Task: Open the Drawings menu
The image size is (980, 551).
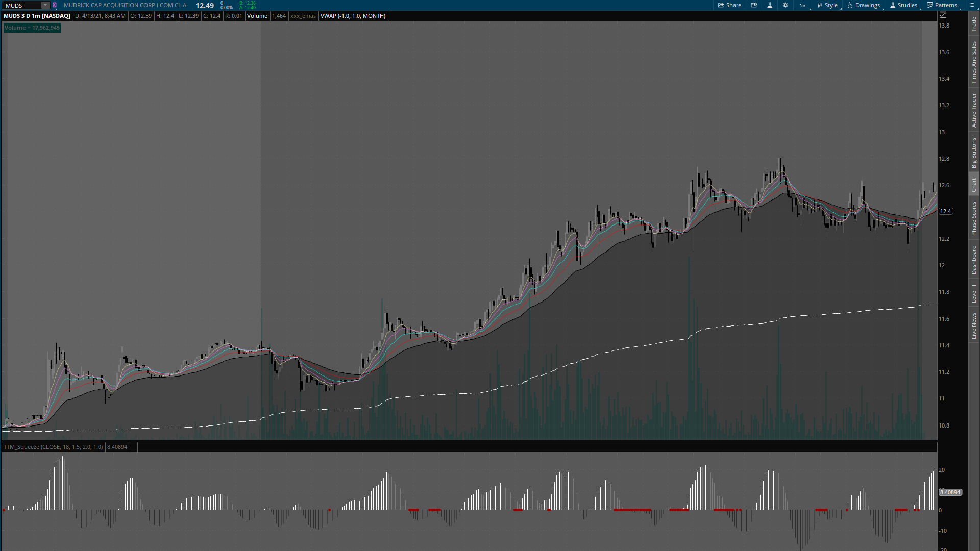Action: pos(864,5)
